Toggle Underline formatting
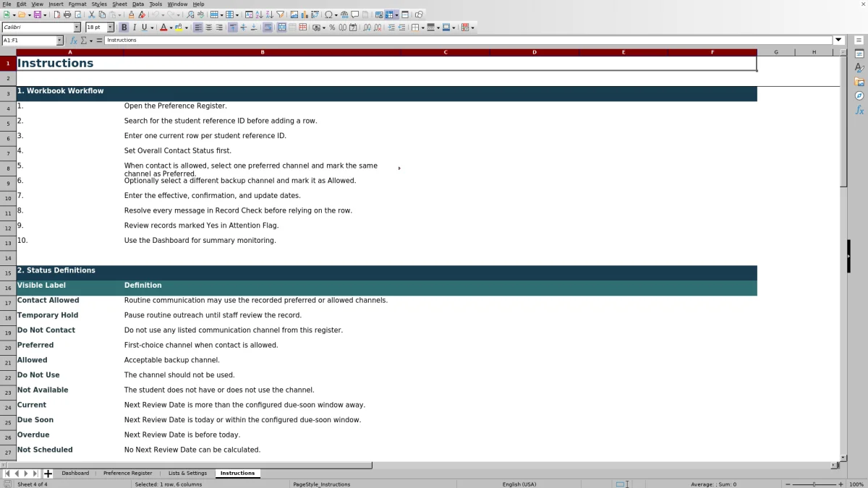The image size is (868, 488). point(144,27)
